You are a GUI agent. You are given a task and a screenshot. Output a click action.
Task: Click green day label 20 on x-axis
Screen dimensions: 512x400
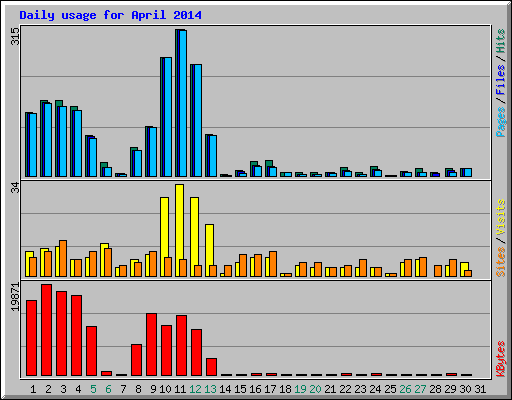[315, 389]
